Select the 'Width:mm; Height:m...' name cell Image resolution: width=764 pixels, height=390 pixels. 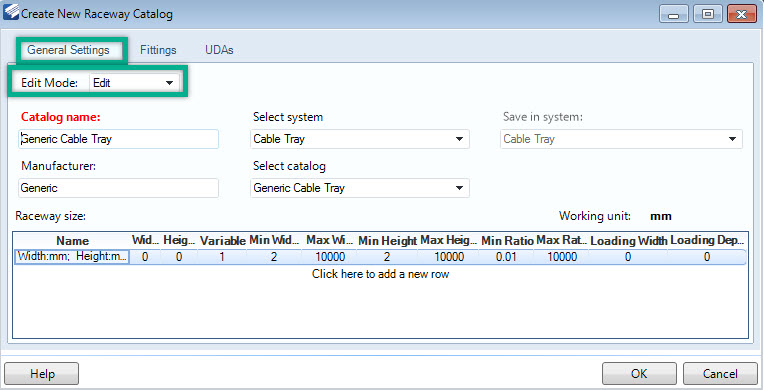(x=72, y=256)
